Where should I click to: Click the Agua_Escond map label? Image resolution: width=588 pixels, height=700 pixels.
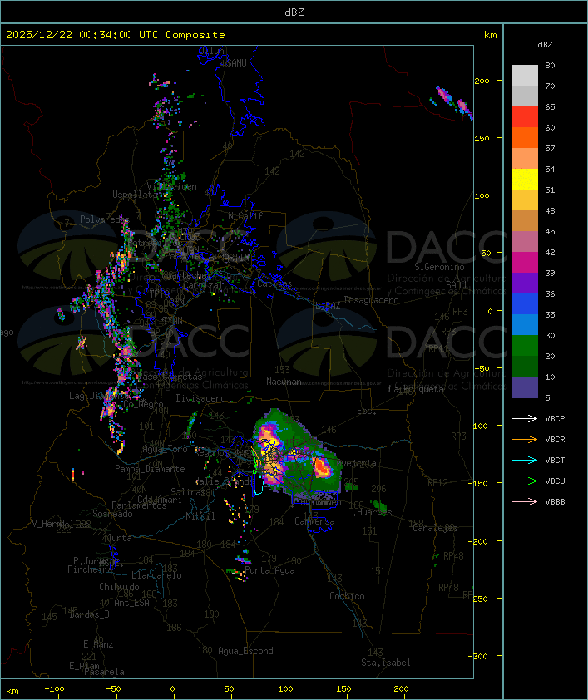245,651
